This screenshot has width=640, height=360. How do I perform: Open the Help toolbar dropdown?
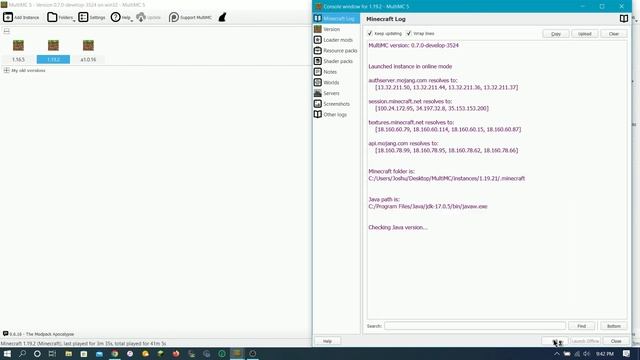point(122,18)
